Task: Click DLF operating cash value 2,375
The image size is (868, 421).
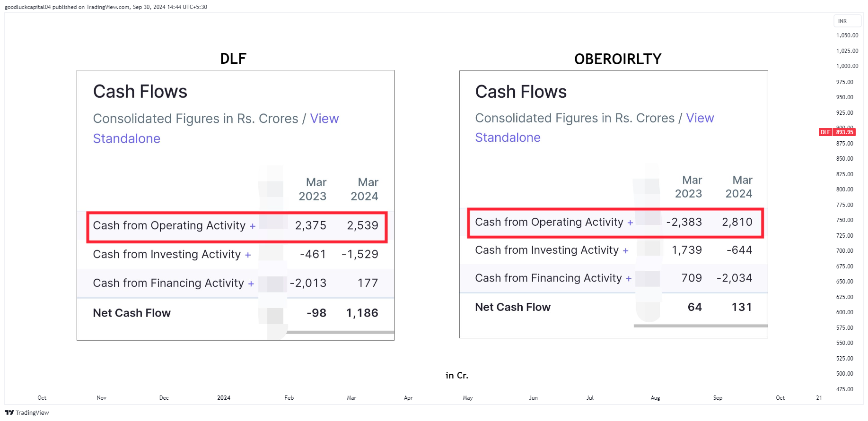Action: [x=311, y=225]
